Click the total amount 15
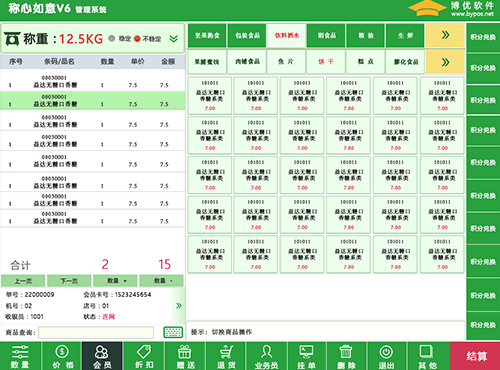 pyautogui.click(x=164, y=264)
